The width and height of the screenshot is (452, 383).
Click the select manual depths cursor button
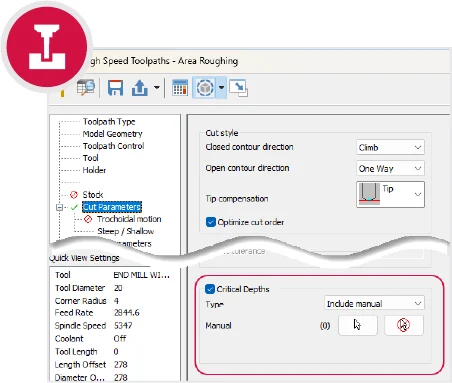tap(358, 325)
